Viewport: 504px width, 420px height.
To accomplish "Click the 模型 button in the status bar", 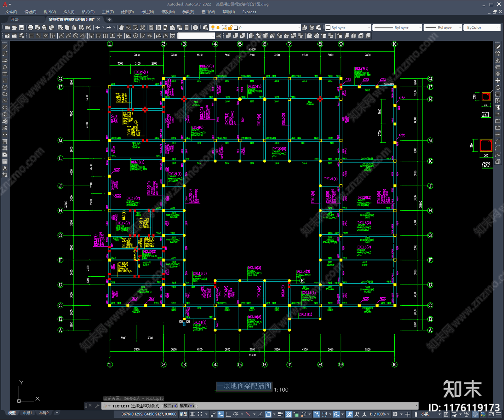I will click(x=183, y=414).
